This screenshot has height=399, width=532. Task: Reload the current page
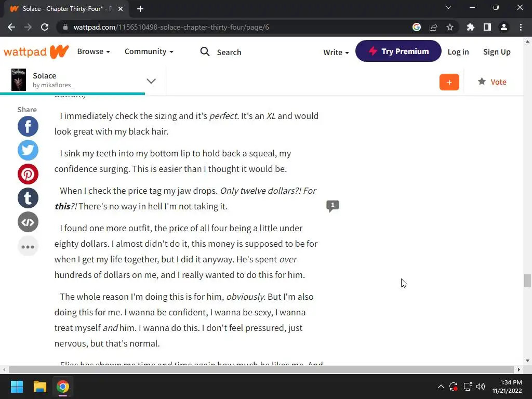(x=45, y=27)
